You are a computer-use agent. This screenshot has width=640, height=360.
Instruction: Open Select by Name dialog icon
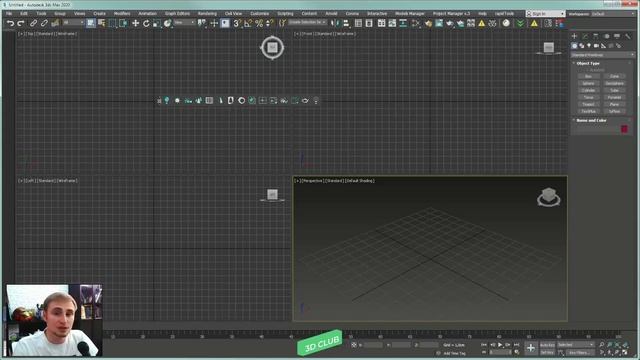[102, 23]
